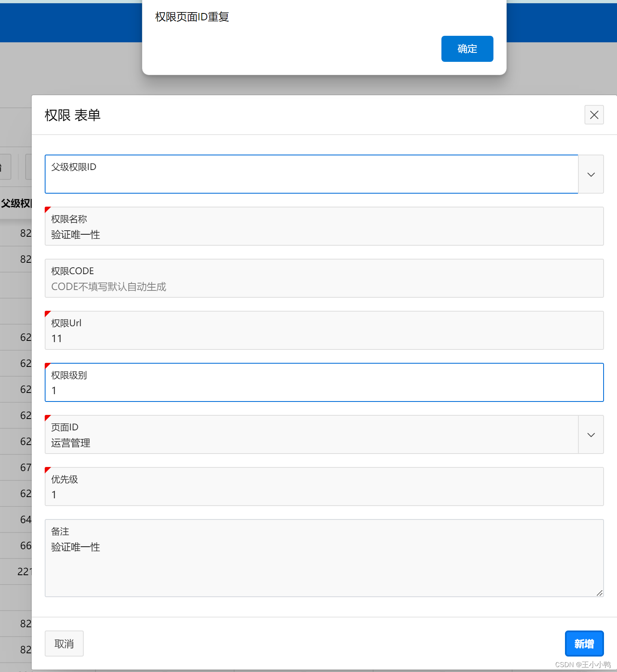Click the 权限 表单 dialog title
The height and width of the screenshot is (672, 617).
pyautogui.click(x=72, y=115)
